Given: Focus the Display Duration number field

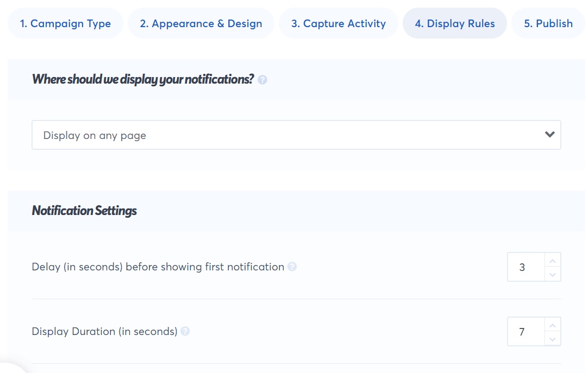Looking at the screenshot, I should tap(526, 332).
